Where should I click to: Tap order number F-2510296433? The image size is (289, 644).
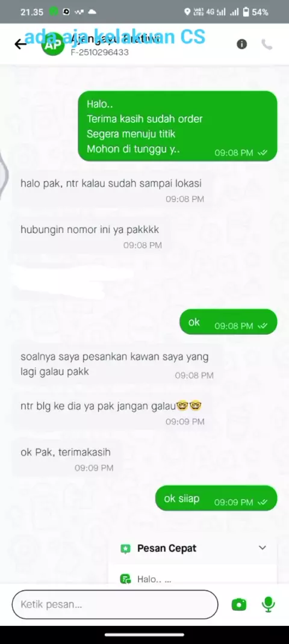click(x=100, y=52)
